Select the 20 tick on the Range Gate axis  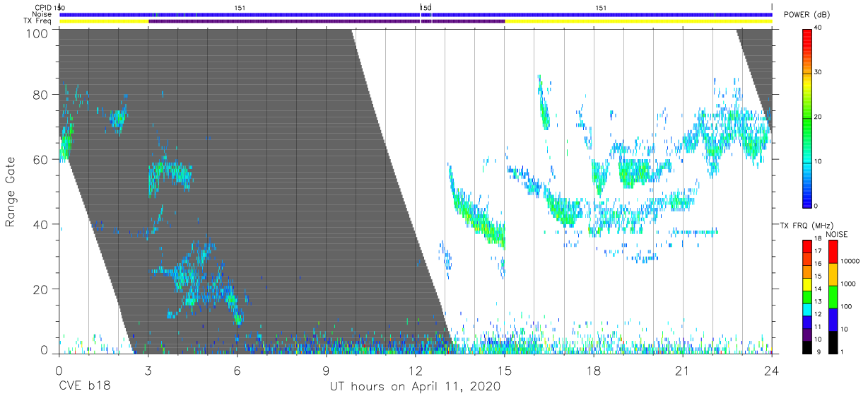(40, 289)
